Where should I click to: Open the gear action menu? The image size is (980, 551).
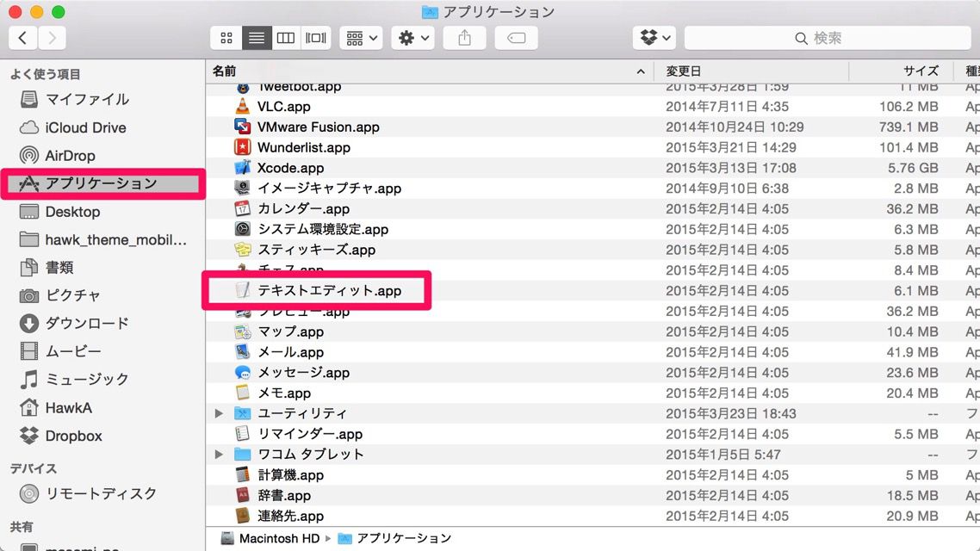tap(413, 38)
